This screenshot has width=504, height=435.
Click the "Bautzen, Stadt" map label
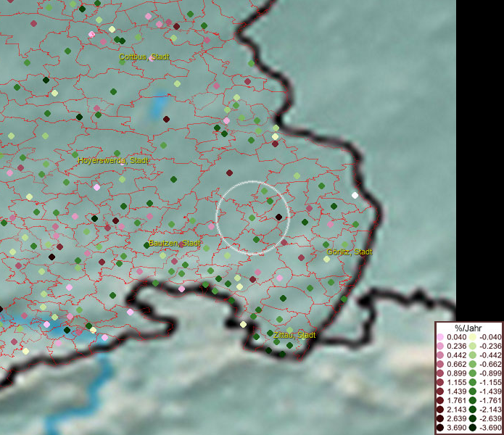pos(174,243)
